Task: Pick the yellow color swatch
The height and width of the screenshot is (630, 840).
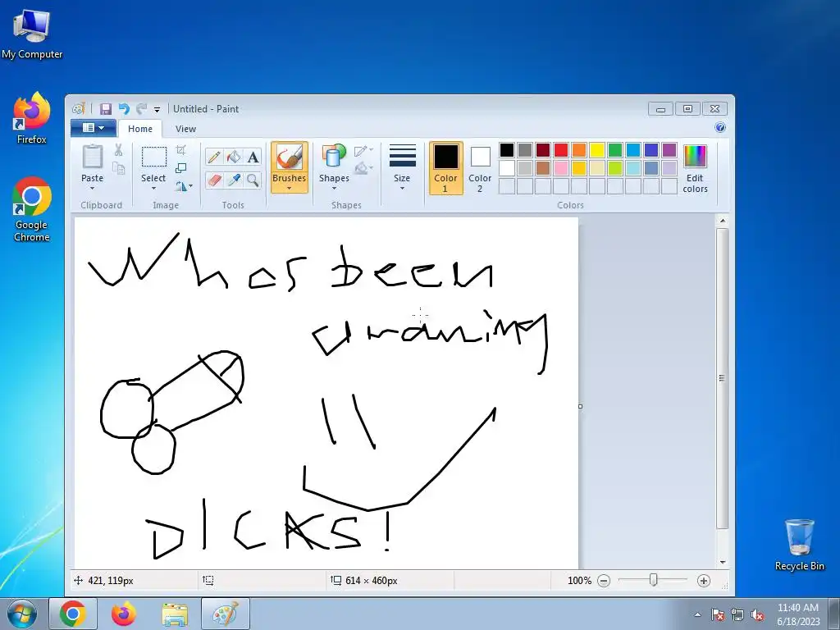Action: [x=597, y=150]
